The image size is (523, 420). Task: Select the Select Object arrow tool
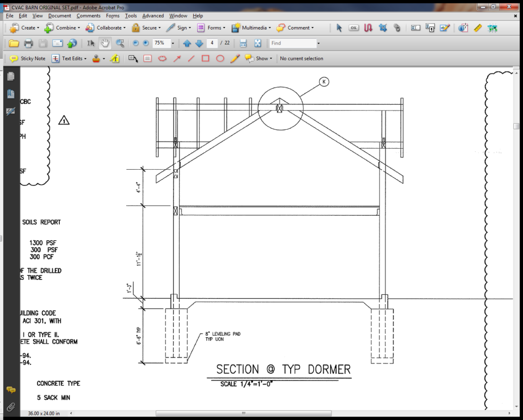tap(339, 28)
